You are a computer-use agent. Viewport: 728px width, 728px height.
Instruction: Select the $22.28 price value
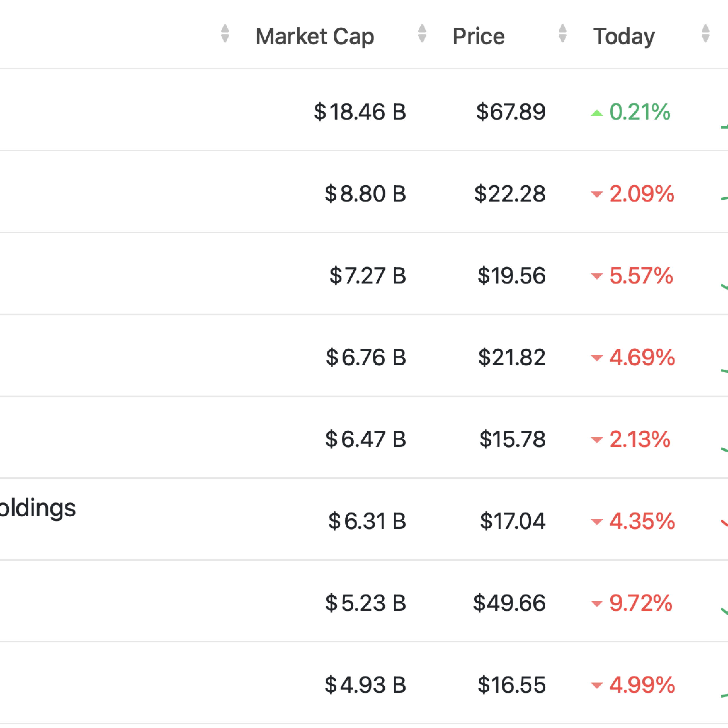(510, 194)
